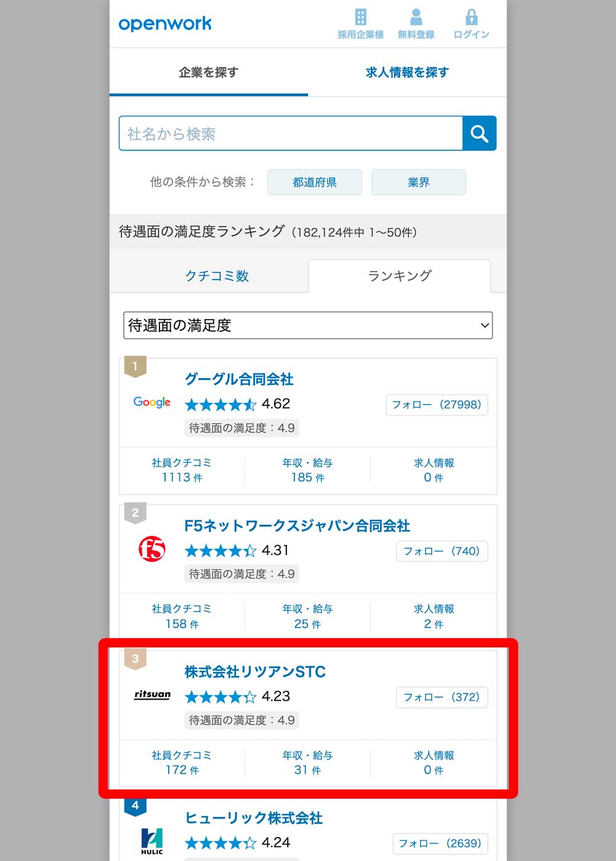Screen dimensions: 616x861
Task: Open the Hulic company logo
Action: pyautogui.click(x=152, y=841)
